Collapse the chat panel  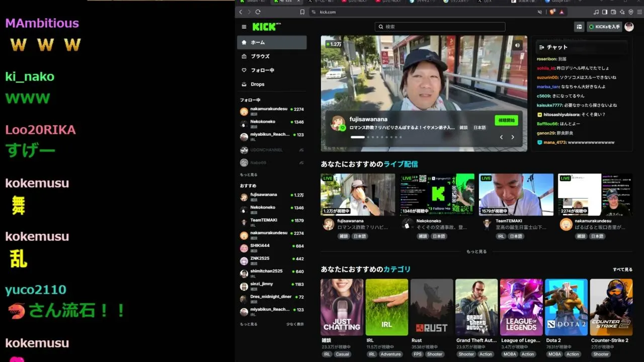pyautogui.click(x=541, y=47)
